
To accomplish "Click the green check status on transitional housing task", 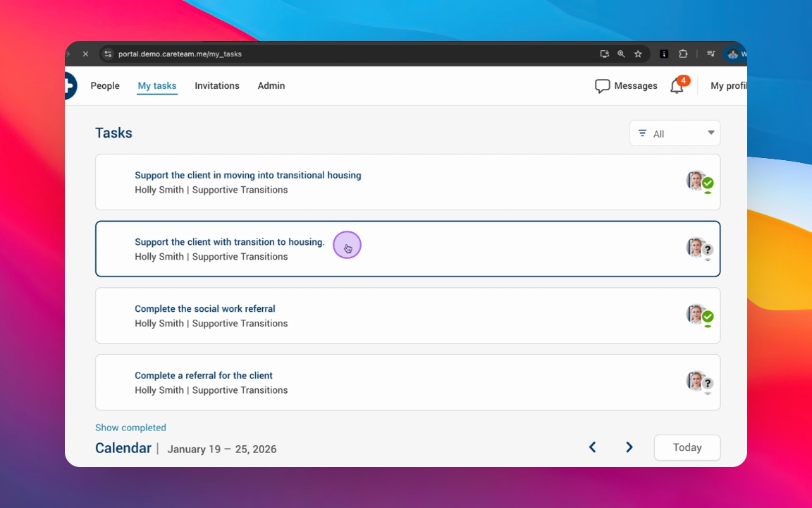I will [x=708, y=183].
